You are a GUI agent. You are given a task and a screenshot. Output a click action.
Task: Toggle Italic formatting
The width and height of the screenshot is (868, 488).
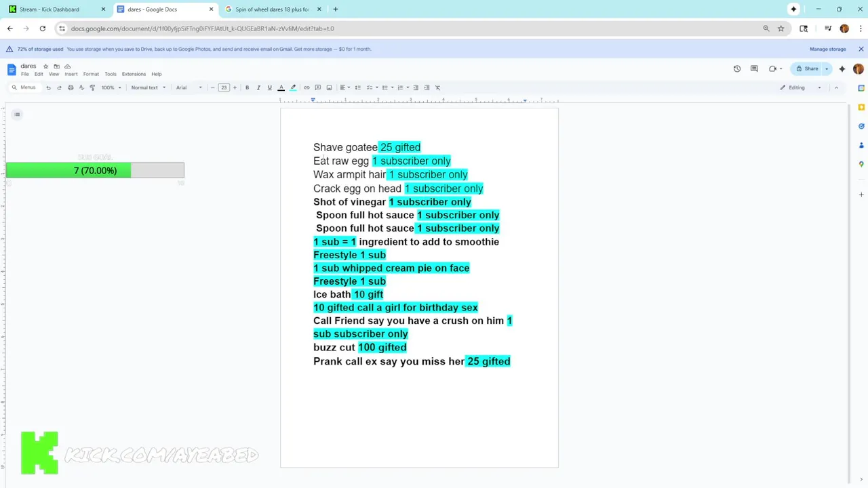258,87
